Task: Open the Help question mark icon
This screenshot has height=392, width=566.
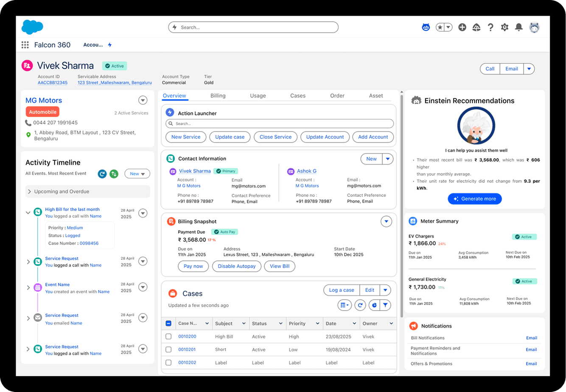Action: 490,27
